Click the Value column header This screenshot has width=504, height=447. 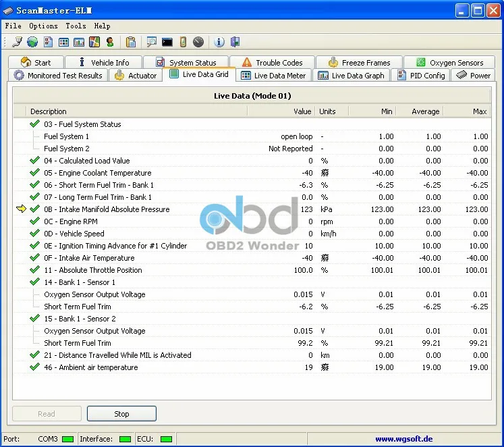point(281,111)
